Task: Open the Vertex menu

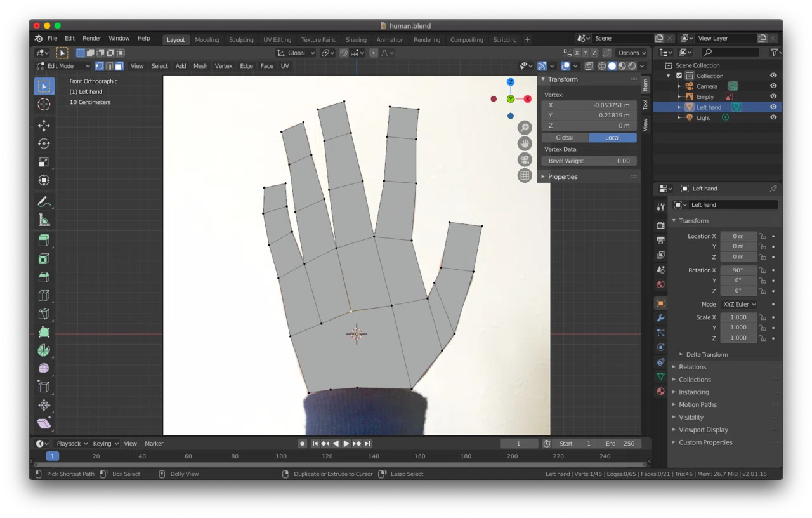Action: [x=223, y=66]
